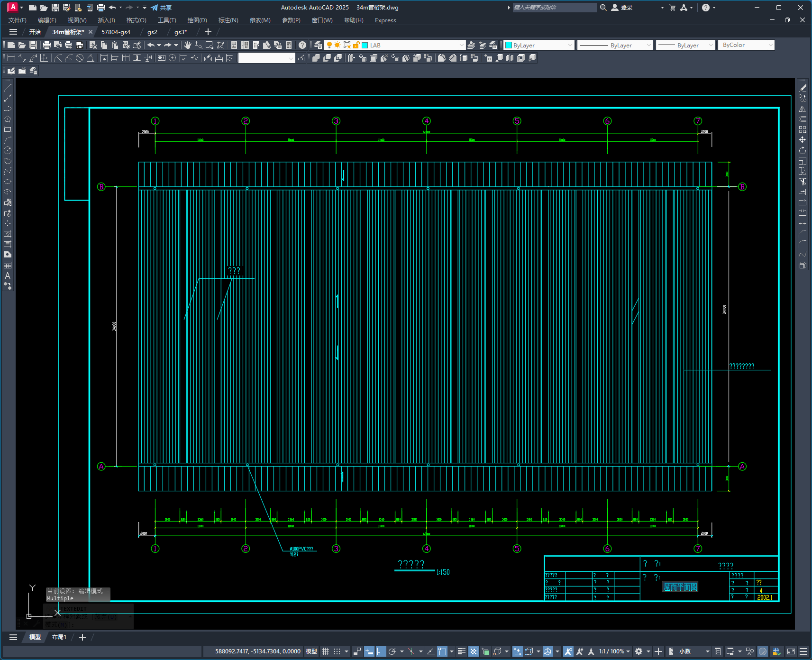812x660 pixels.
Task: Click the Help question mark icon in standard toolbar
Action: click(302, 45)
